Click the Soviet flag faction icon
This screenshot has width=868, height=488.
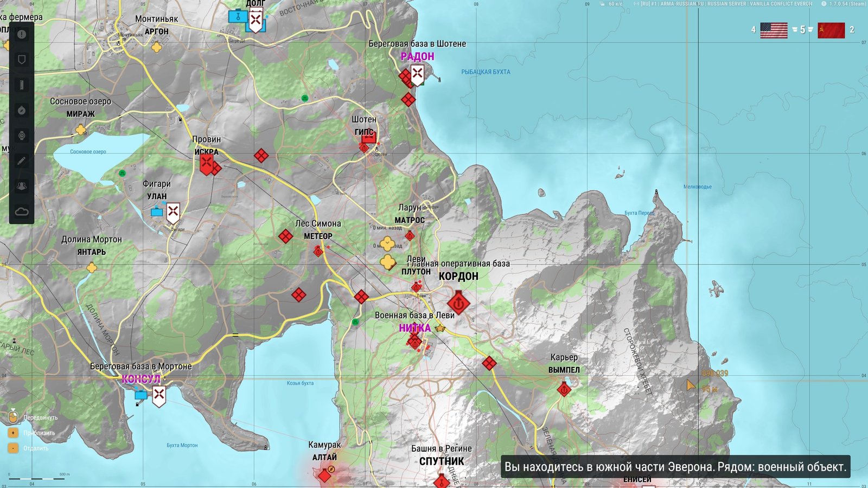click(x=831, y=30)
